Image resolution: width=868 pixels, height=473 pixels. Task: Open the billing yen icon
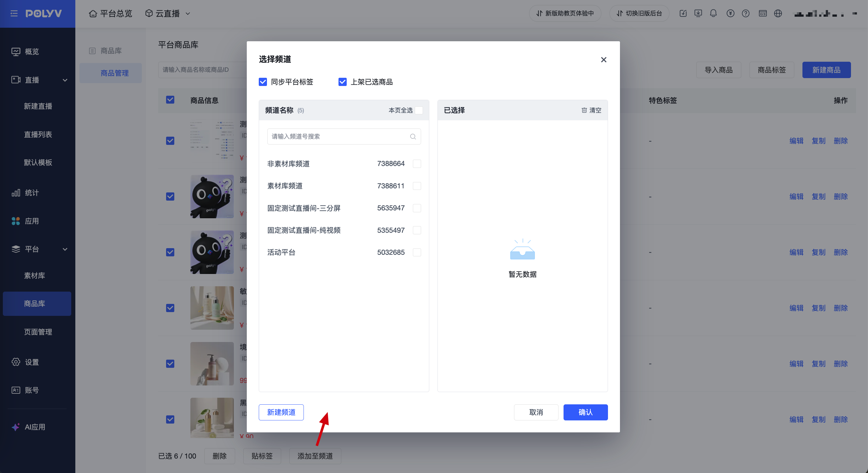[730, 14]
